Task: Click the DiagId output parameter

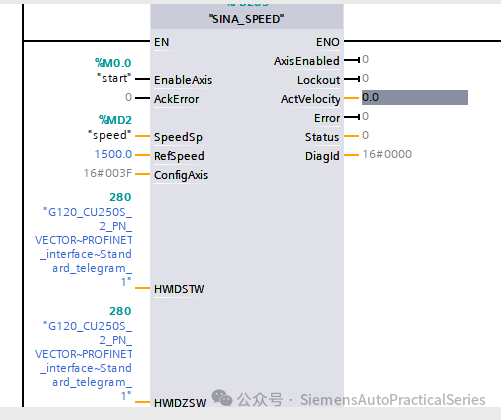Action: coord(322,156)
